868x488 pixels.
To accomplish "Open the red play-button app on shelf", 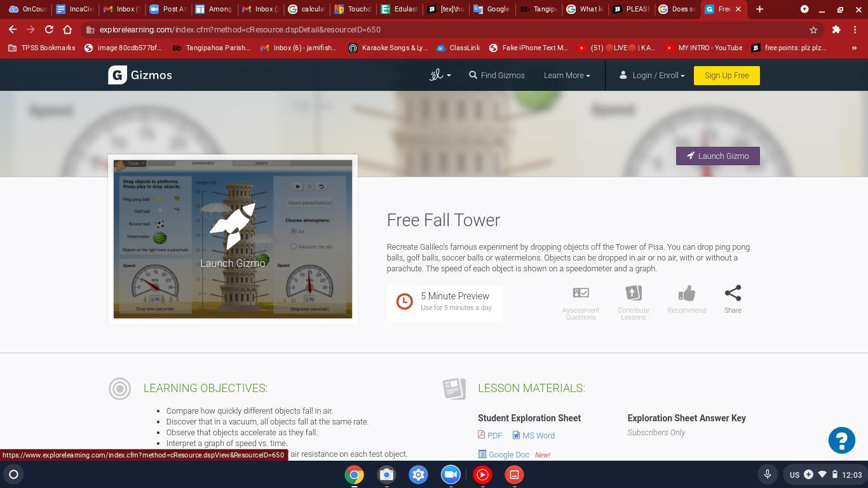I will [482, 475].
